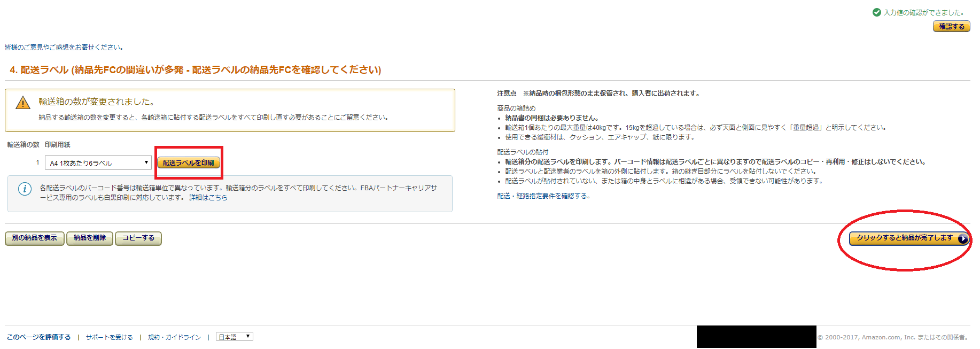Click the 4. 配送ラベル section heading
980x349 pixels.
click(x=196, y=70)
